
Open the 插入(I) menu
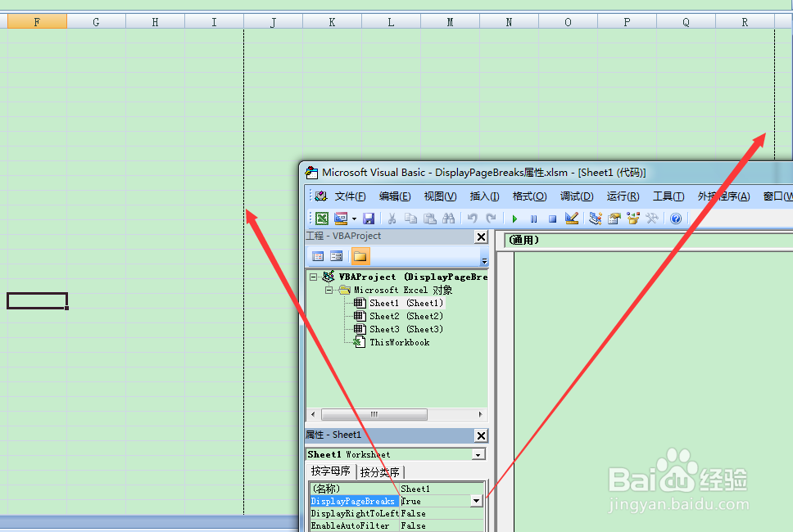(x=484, y=196)
